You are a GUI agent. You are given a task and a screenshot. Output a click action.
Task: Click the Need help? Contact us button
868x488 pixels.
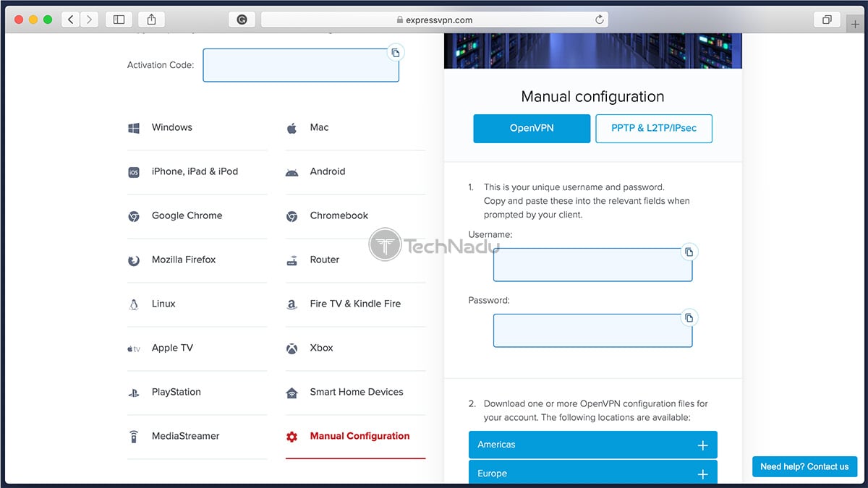tap(804, 466)
